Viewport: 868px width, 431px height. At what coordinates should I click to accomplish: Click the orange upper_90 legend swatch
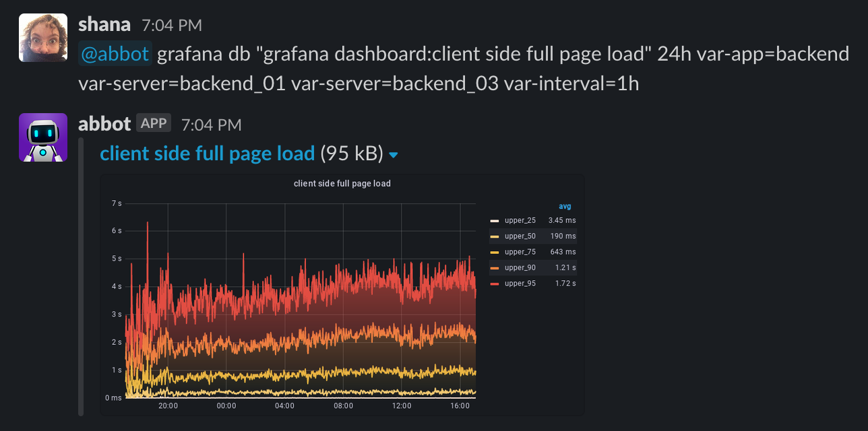(x=496, y=267)
